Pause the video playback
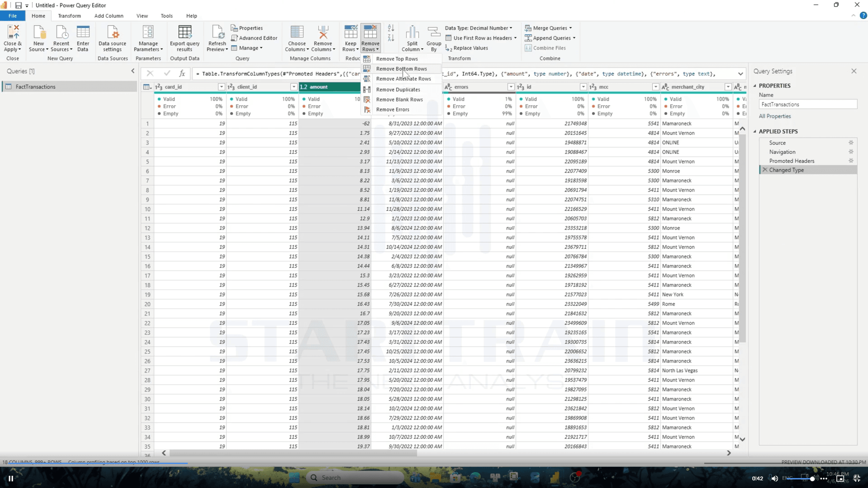The height and width of the screenshot is (488, 868). (11, 478)
